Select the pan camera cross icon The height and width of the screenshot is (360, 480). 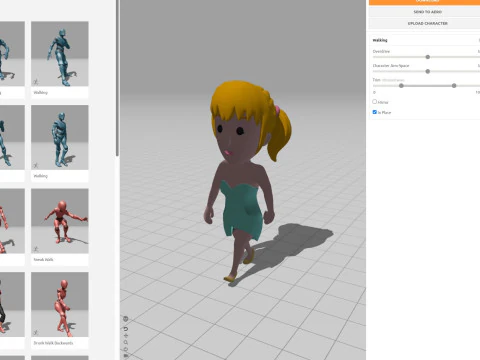tap(126, 335)
